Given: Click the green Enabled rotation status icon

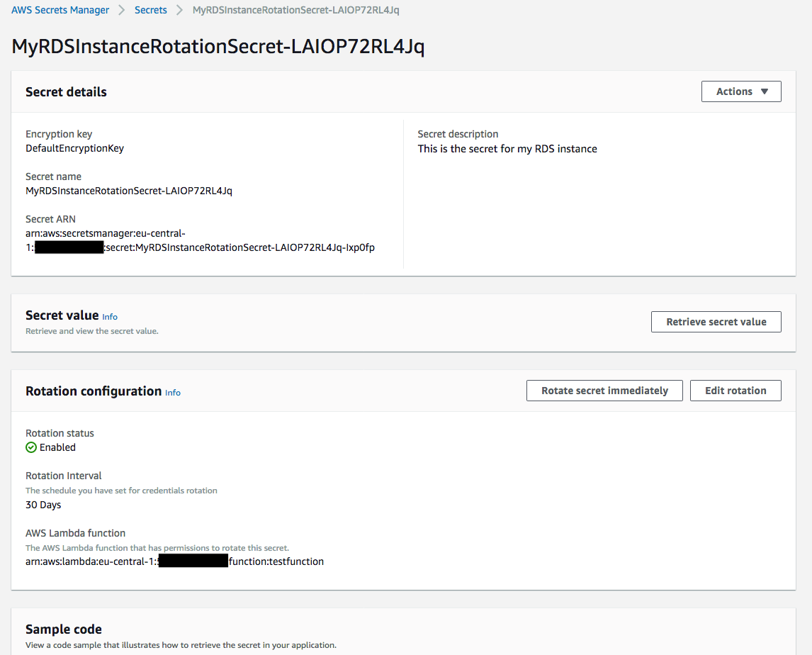Looking at the screenshot, I should [30, 447].
